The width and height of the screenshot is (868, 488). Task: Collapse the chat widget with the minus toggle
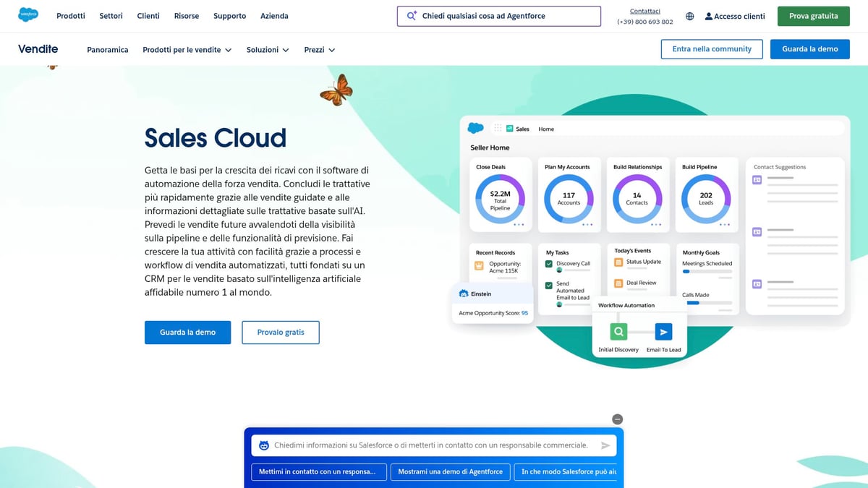tap(617, 419)
